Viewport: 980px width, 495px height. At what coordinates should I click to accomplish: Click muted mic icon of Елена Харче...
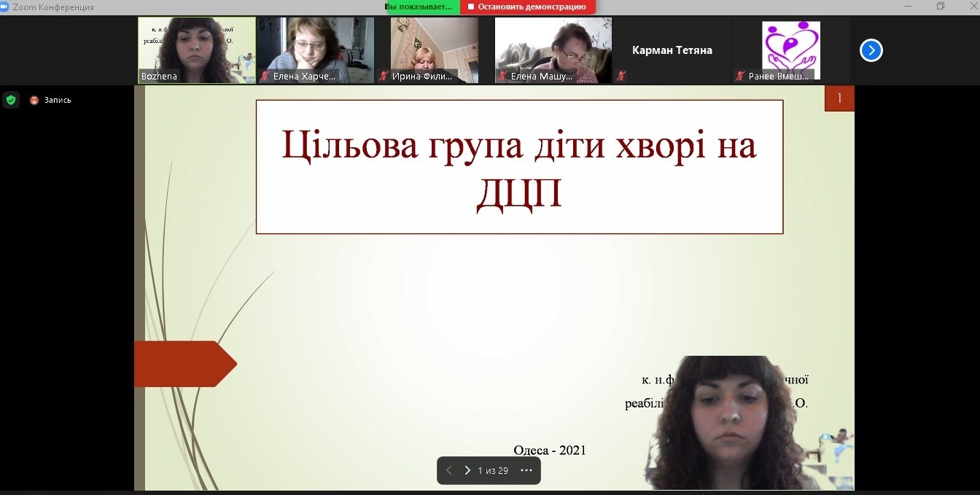coord(265,76)
